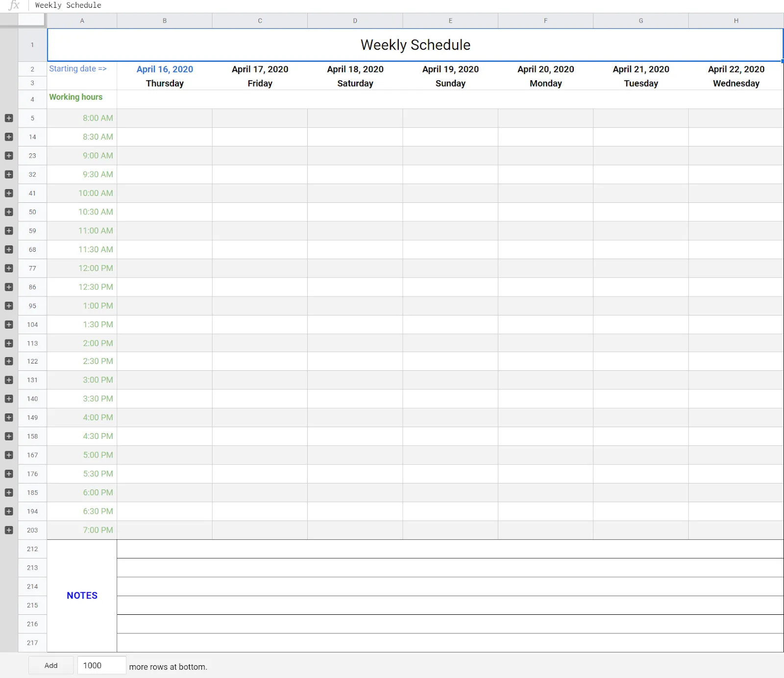Select the NOTES cell
Viewport: 784px width, 678px height.
click(82, 595)
